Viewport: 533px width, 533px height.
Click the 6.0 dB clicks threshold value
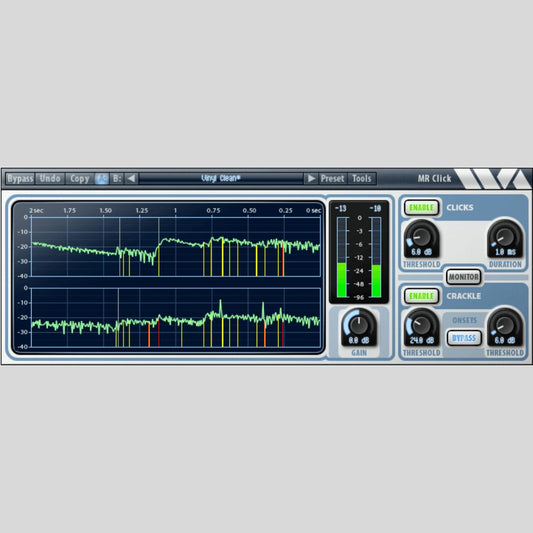(x=422, y=252)
